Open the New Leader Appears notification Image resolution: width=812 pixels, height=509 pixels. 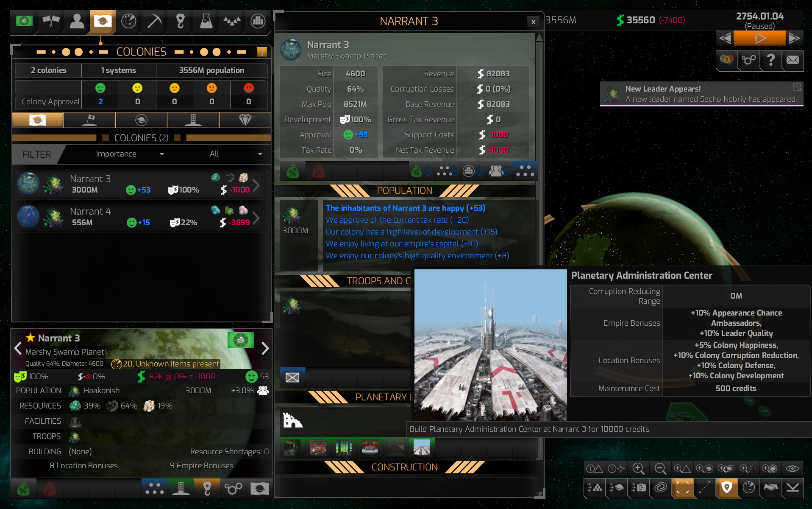pyautogui.click(x=702, y=94)
